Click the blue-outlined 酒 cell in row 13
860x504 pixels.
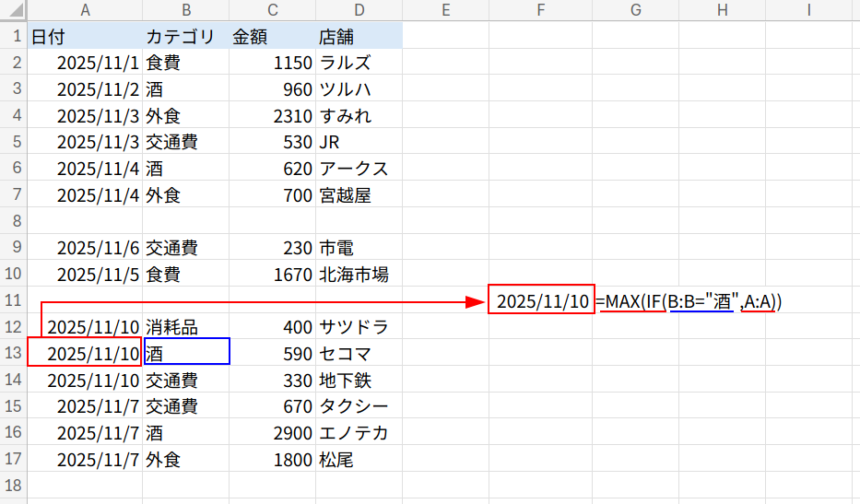(x=187, y=353)
